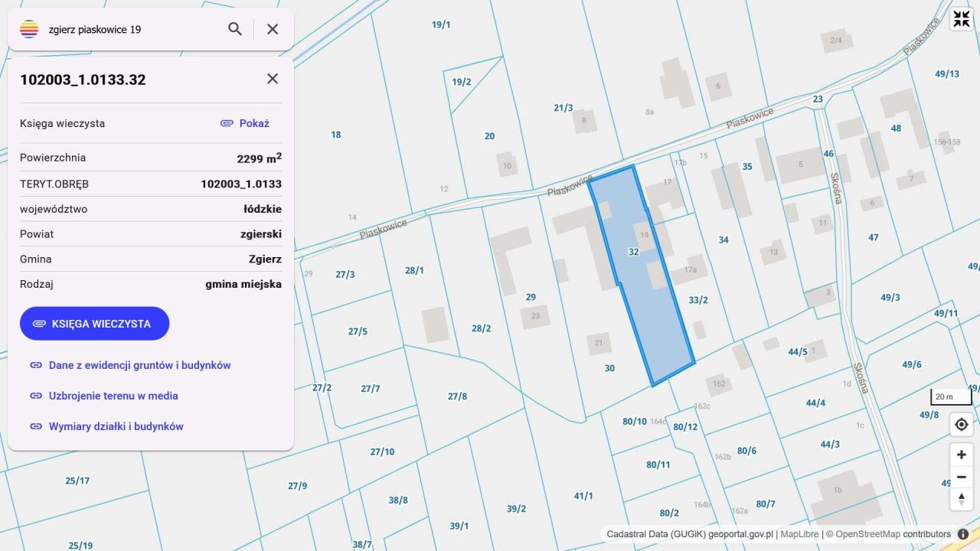Open the blue KSIĘGA WIECZYSTA button
Viewport: 980px width, 551px height.
coord(94,324)
